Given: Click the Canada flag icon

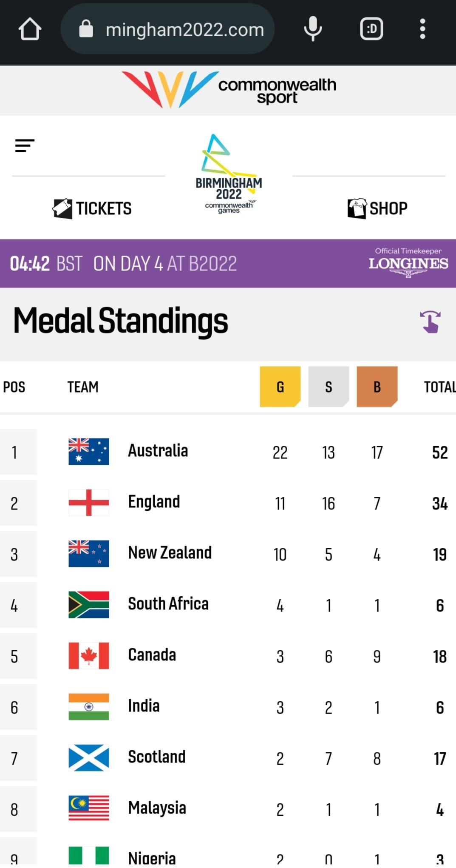Looking at the screenshot, I should click(x=88, y=656).
